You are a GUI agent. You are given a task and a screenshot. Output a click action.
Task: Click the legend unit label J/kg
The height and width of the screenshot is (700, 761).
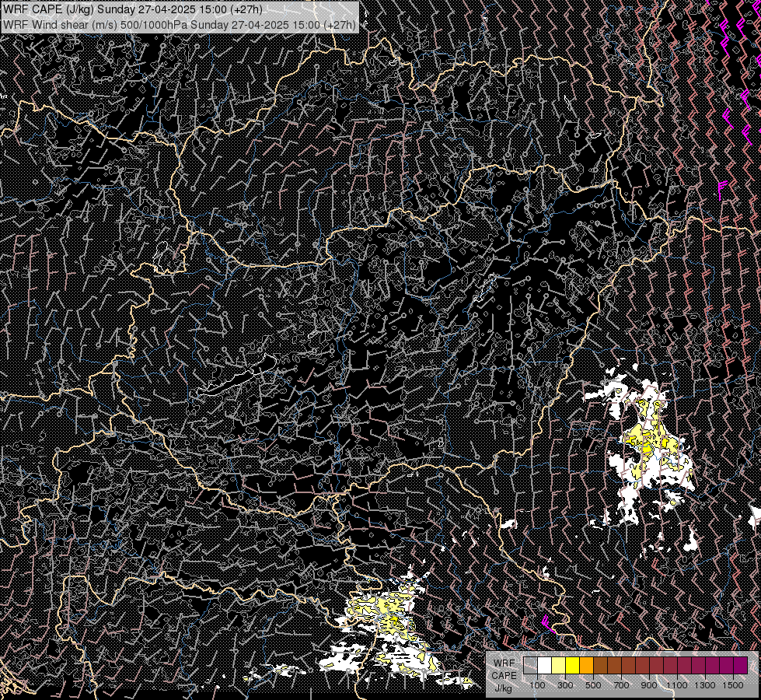[x=504, y=689]
